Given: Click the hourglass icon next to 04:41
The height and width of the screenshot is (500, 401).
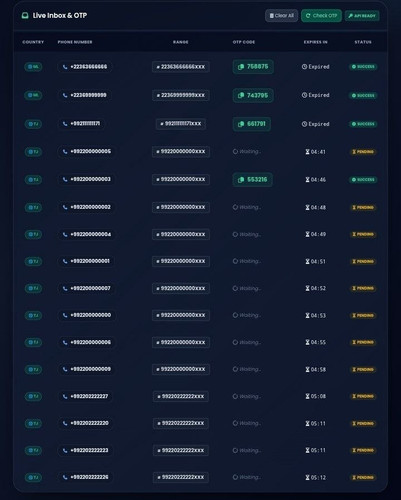Looking at the screenshot, I should click(307, 152).
